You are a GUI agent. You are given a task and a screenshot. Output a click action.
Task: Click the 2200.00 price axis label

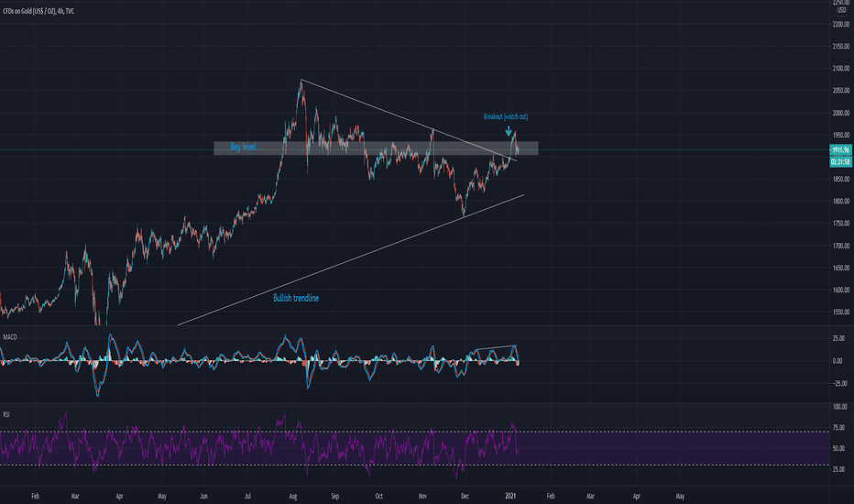(841, 25)
